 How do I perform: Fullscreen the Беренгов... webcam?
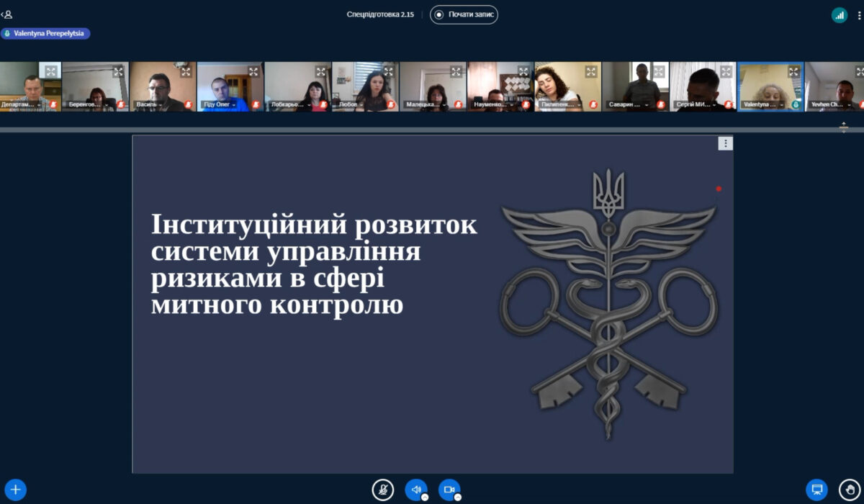119,71
